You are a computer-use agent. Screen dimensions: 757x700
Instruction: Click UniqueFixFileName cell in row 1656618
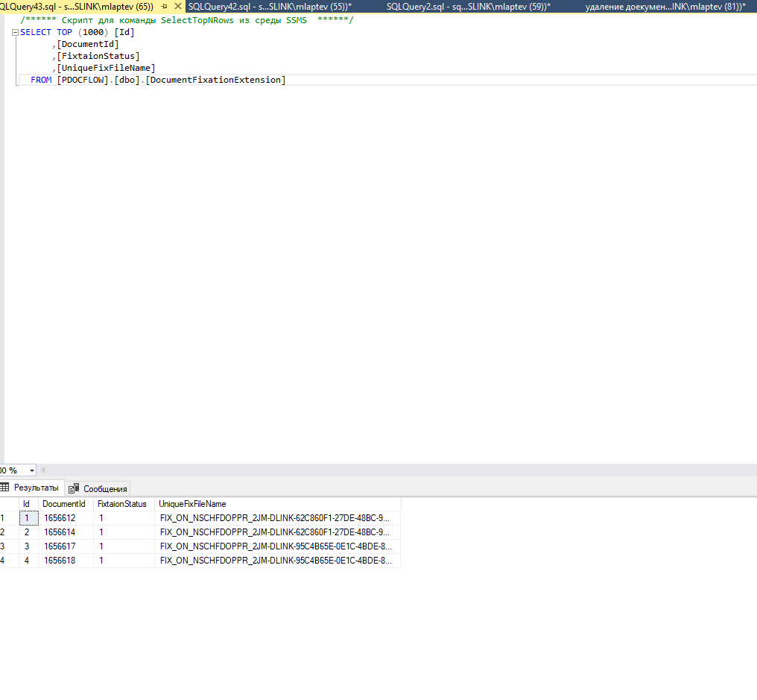pos(278,561)
